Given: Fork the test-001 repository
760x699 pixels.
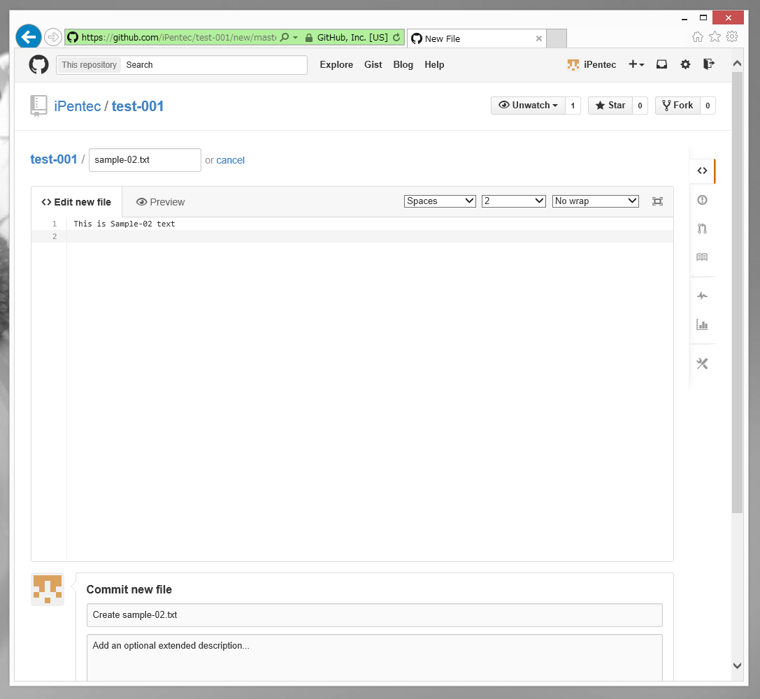Looking at the screenshot, I should (x=678, y=105).
